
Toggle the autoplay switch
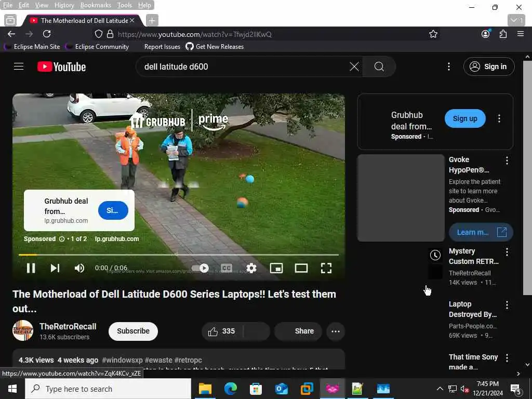click(x=200, y=268)
